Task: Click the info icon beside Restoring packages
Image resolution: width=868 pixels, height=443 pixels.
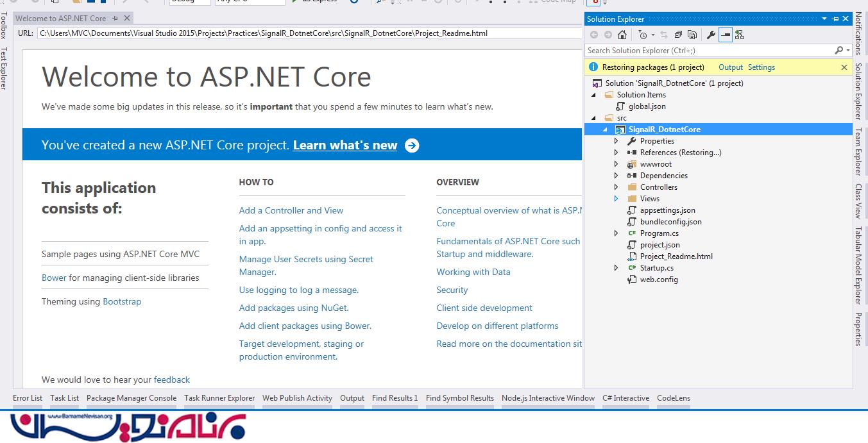Action: pos(593,67)
